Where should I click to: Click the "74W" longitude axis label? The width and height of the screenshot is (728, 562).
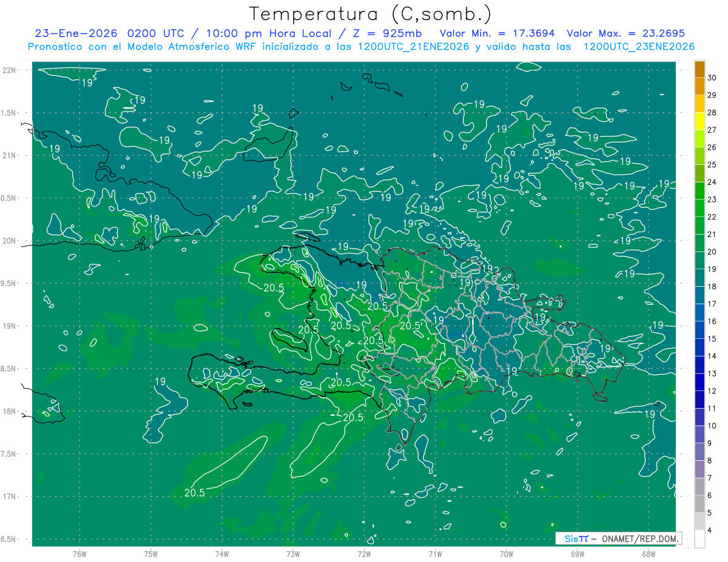tap(222, 554)
